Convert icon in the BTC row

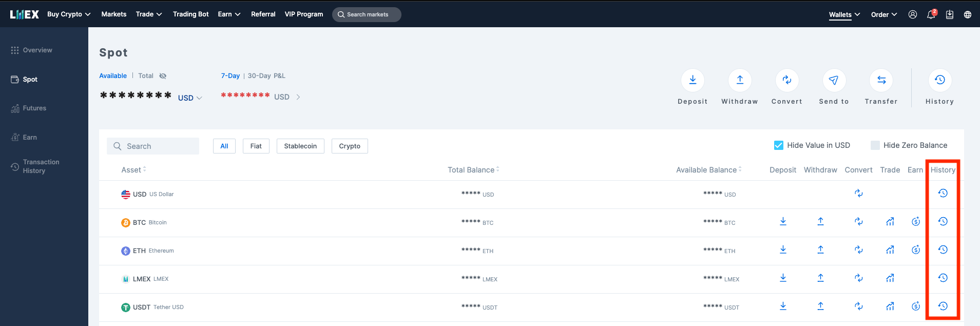pos(859,222)
